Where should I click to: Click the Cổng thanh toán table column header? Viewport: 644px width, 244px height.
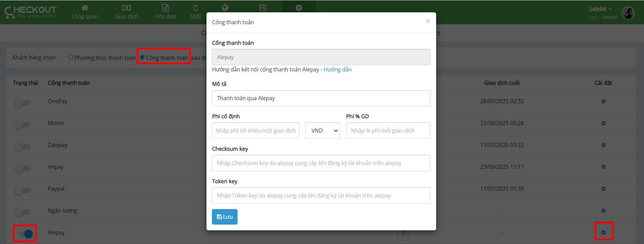pyautogui.click(x=69, y=83)
